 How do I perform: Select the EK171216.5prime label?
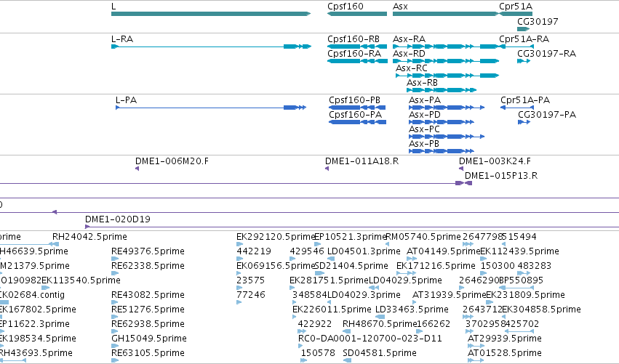point(436,266)
